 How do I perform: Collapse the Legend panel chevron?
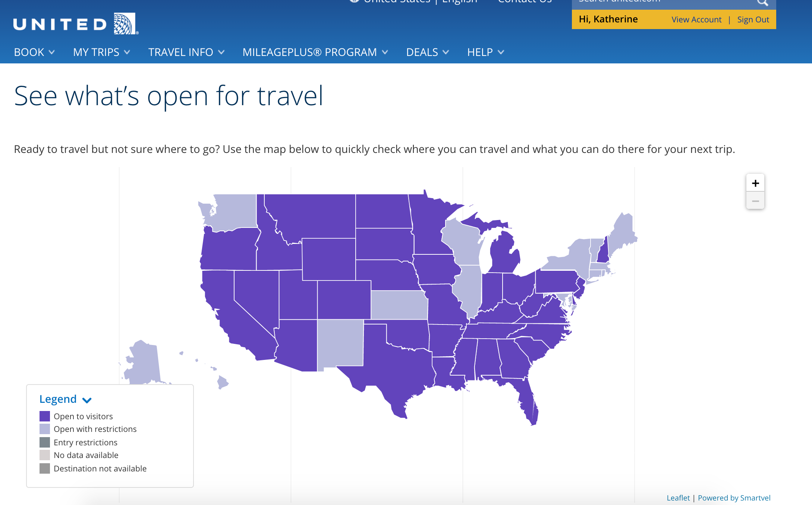tap(87, 400)
